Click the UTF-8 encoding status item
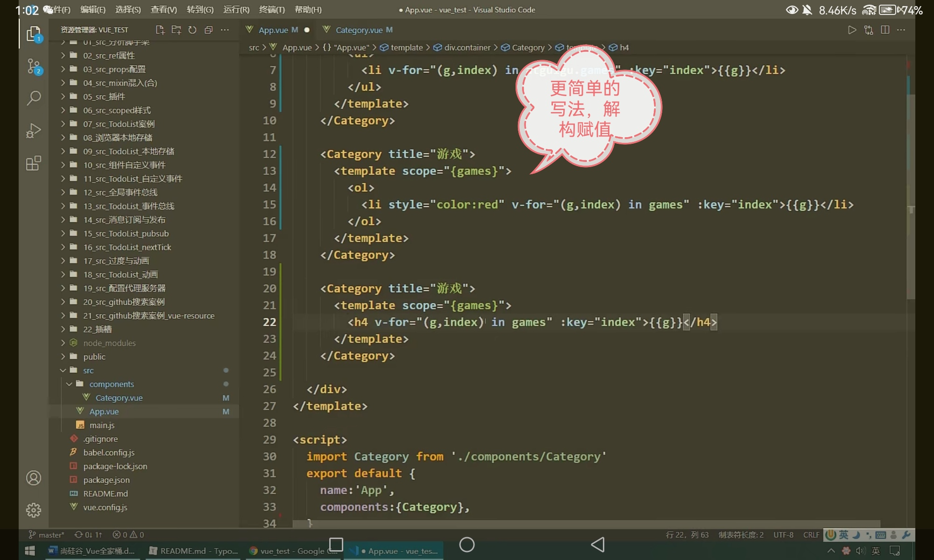 (783, 535)
